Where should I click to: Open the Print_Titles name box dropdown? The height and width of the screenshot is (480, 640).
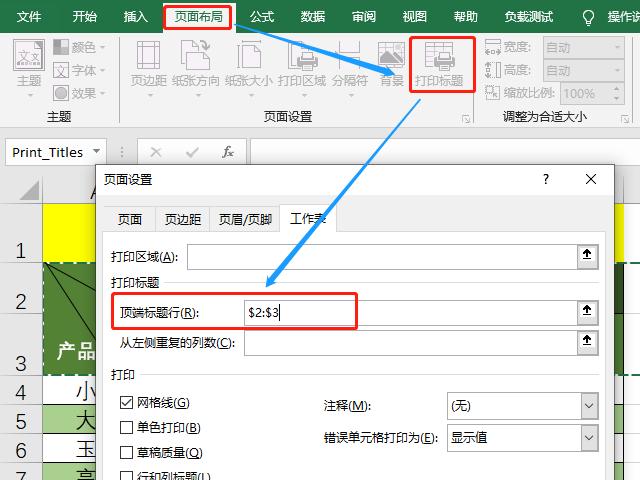point(96,151)
